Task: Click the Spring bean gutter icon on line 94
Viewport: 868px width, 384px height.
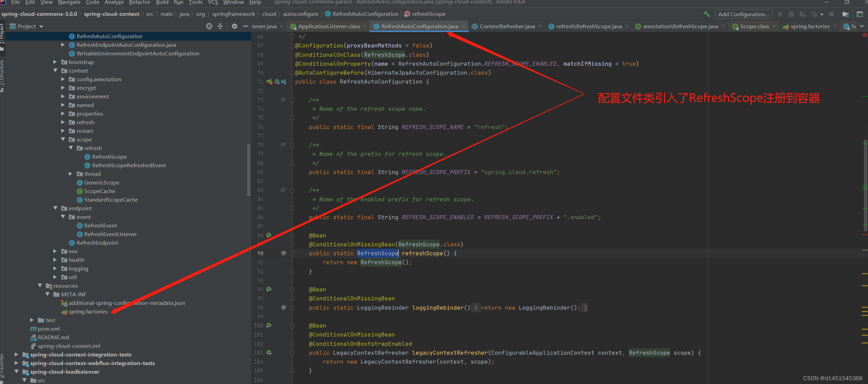Action: tap(269, 289)
